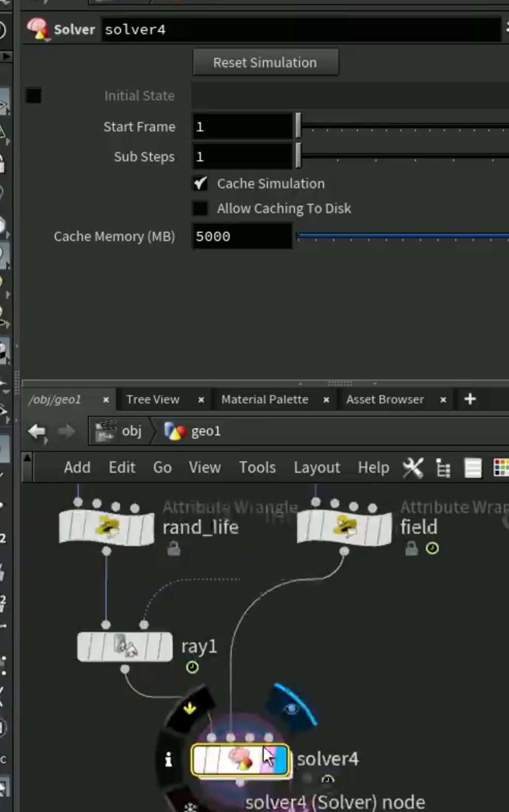Open the View menu in network editor

[x=205, y=468]
